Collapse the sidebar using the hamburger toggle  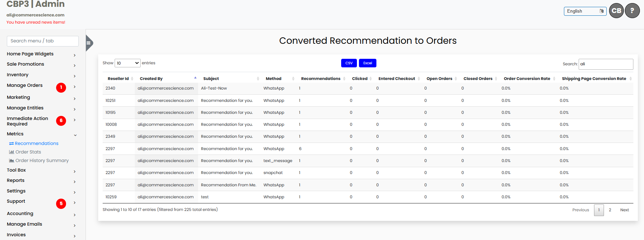[89, 43]
